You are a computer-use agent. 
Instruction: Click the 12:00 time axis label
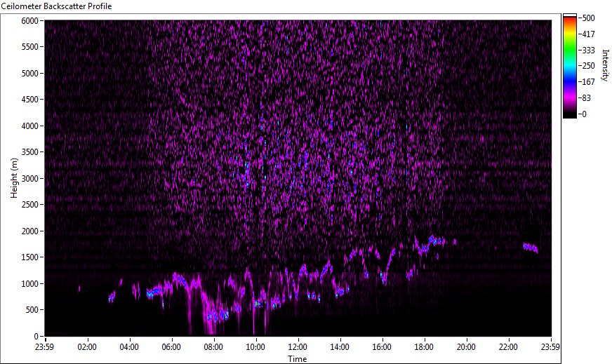click(298, 347)
